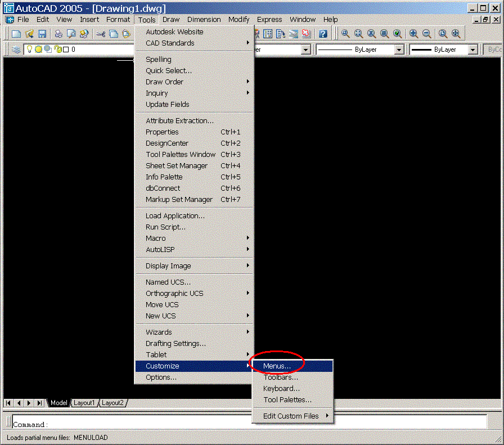
Task: Click the Help question mark icon
Action: (323, 34)
